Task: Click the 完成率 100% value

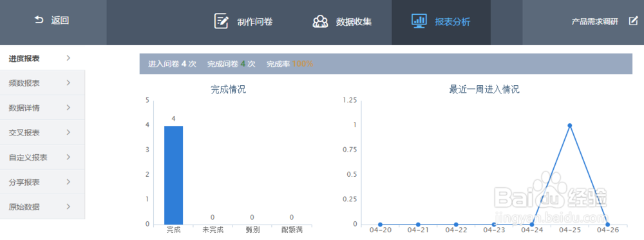Action: [290, 65]
